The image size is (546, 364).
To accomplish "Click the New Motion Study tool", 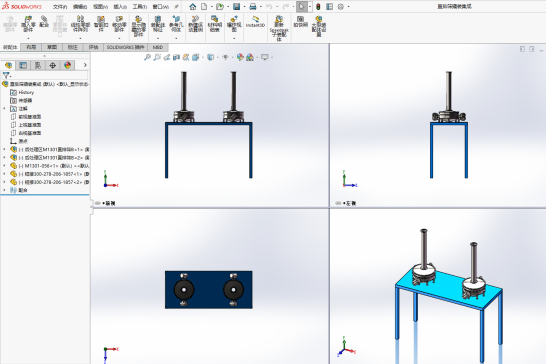I will (196, 24).
